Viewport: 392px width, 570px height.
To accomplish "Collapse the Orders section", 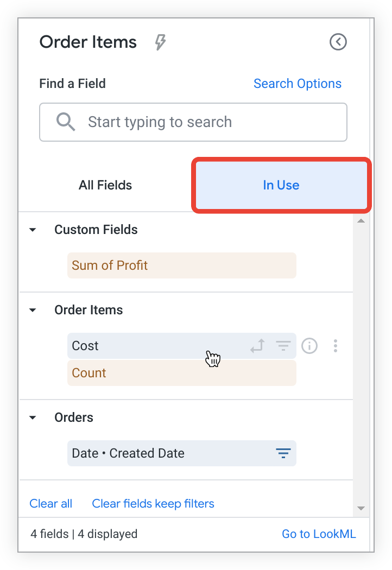I will [32, 417].
